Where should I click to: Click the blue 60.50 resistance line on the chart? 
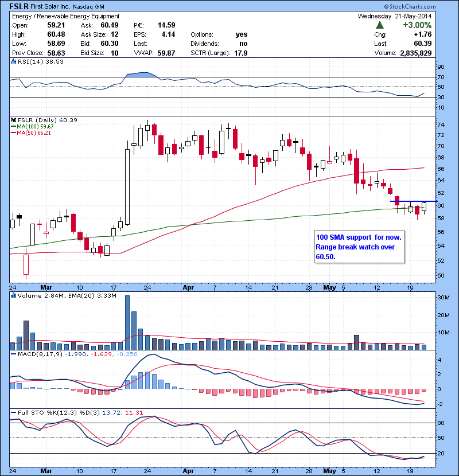tap(414, 201)
